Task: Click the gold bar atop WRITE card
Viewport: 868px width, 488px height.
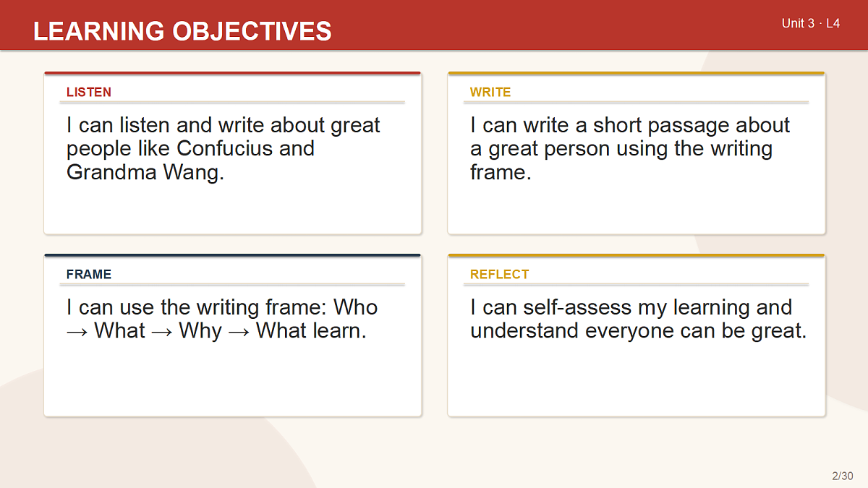Action: 637,73
